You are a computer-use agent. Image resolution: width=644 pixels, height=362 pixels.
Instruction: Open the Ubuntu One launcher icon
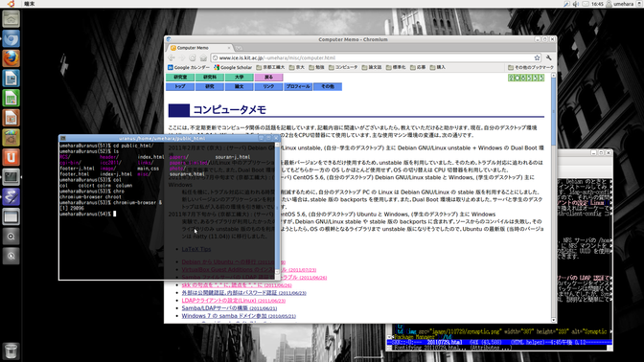tap(11, 157)
